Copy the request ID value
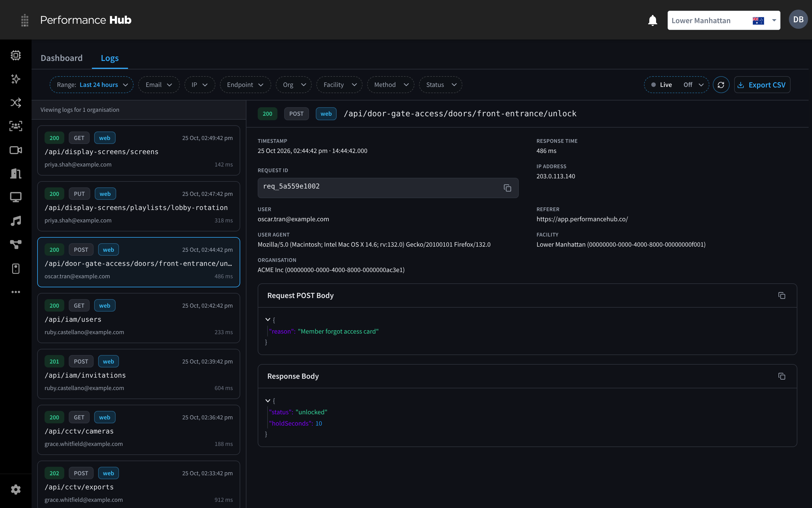The width and height of the screenshot is (812, 508). (507, 188)
